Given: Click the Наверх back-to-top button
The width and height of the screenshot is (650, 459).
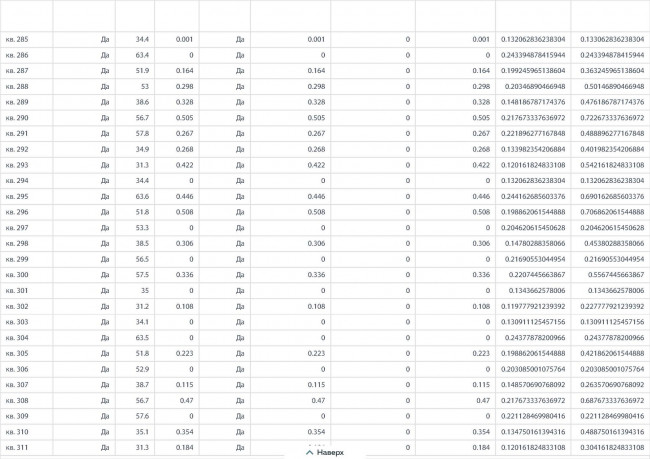Looking at the screenshot, I should 325,452.
